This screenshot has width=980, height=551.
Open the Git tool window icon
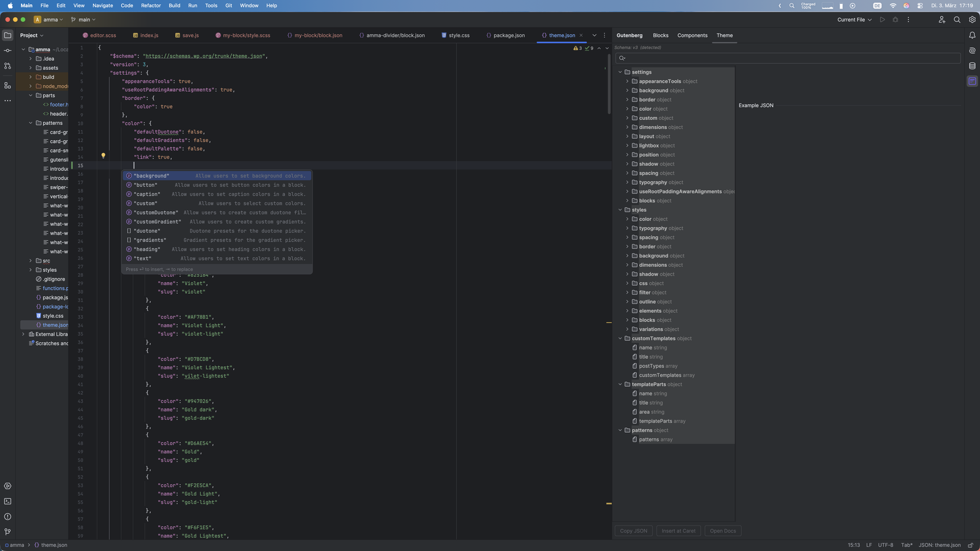[x=7, y=532]
